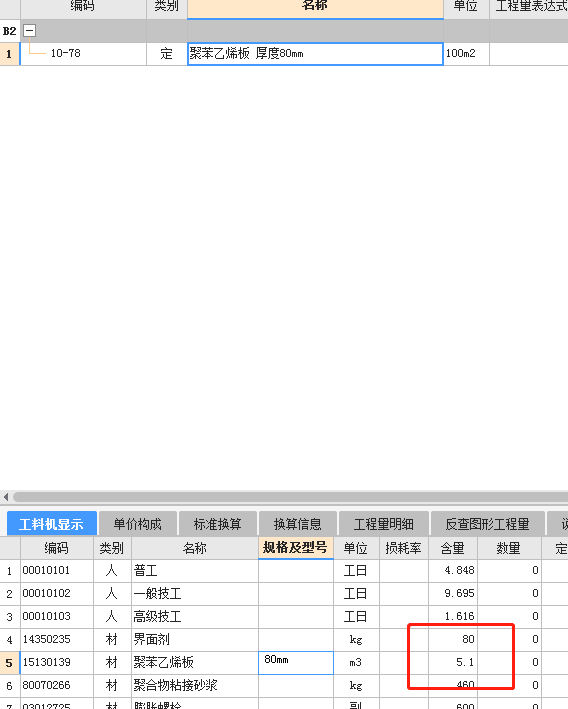
Task: Click the 含量 column header
Action: (x=453, y=548)
